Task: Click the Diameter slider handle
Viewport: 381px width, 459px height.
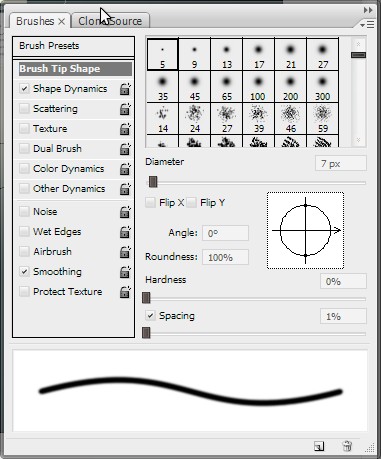Action: click(x=153, y=182)
